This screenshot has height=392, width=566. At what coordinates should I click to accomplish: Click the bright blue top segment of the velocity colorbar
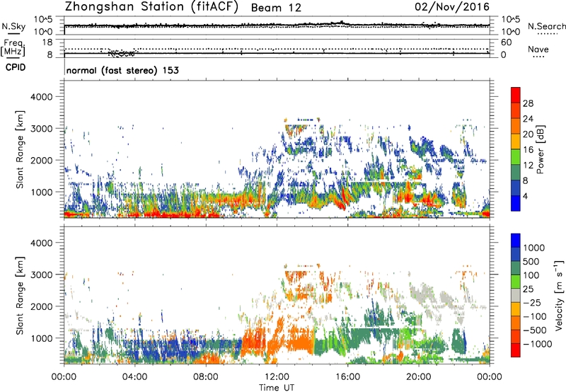pos(516,241)
